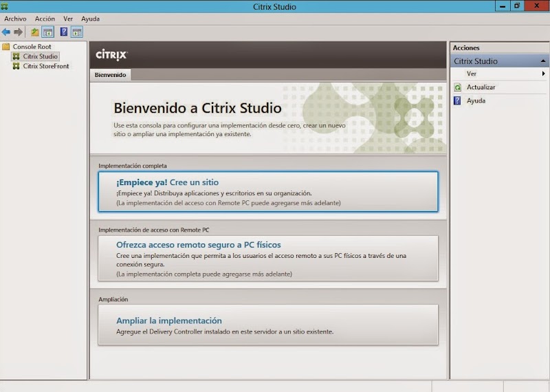This screenshot has height=392, width=550.
Task: Restore down the Citrix Studio window
Action: pos(517,6)
